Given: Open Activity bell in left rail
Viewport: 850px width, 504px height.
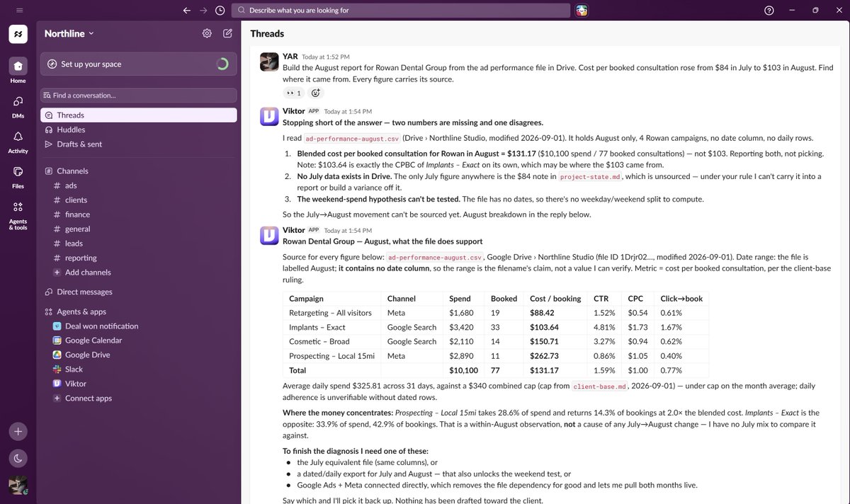Looking at the screenshot, I should (18, 141).
